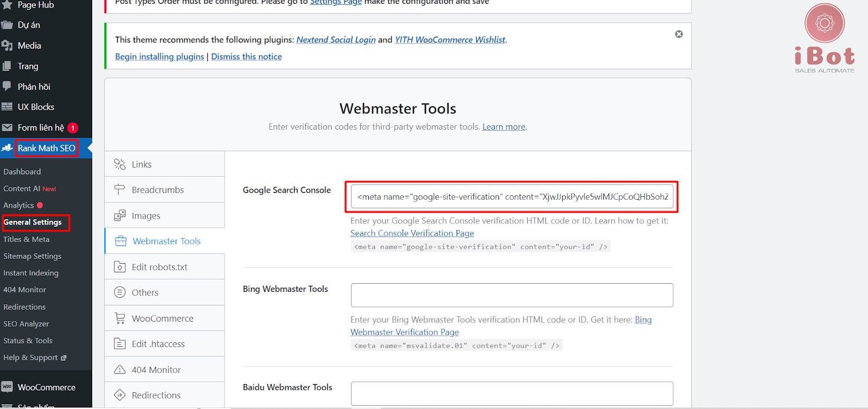Click the Webmaster Tools toolbox icon
Screen dimensions: 868x409
tap(121, 241)
